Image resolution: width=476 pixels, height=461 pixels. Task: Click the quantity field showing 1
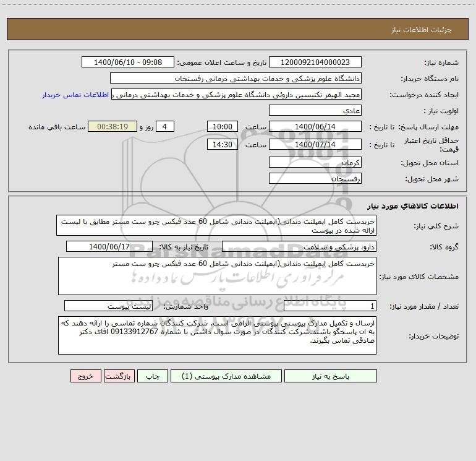click(330, 306)
